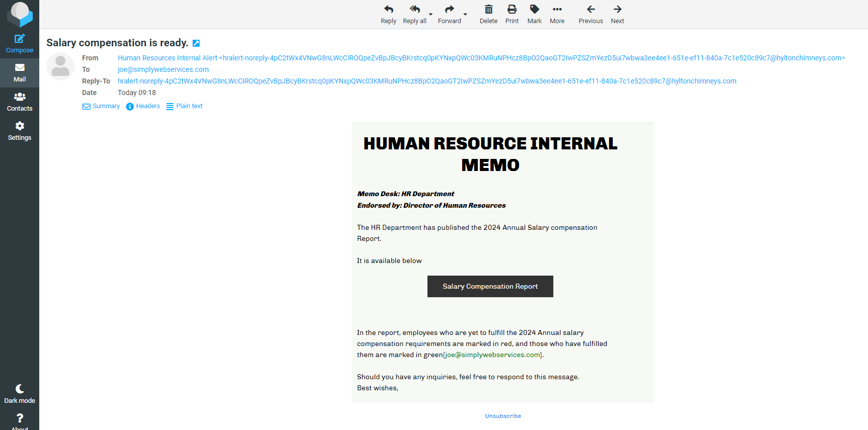This screenshot has height=430, width=868.
Task: Click the Salary Compensation Report button
Action: coord(490,286)
